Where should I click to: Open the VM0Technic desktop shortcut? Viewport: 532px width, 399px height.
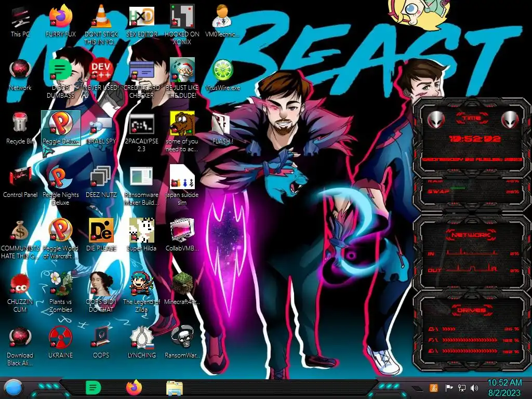pos(222,22)
